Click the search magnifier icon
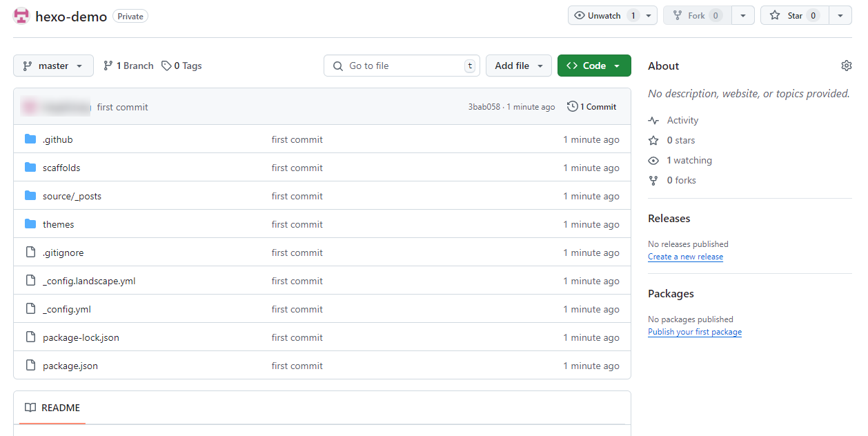The width and height of the screenshot is (868, 436). pos(338,66)
